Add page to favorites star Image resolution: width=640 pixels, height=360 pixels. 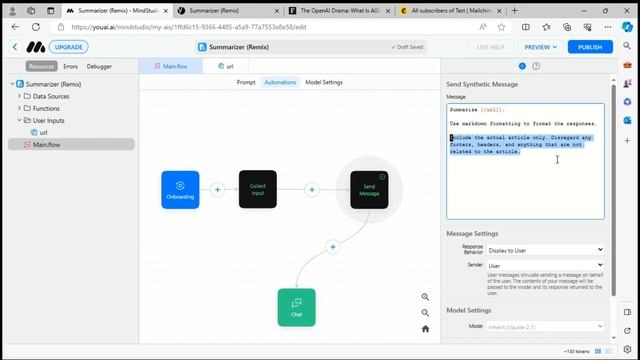pyautogui.click(x=501, y=27)
